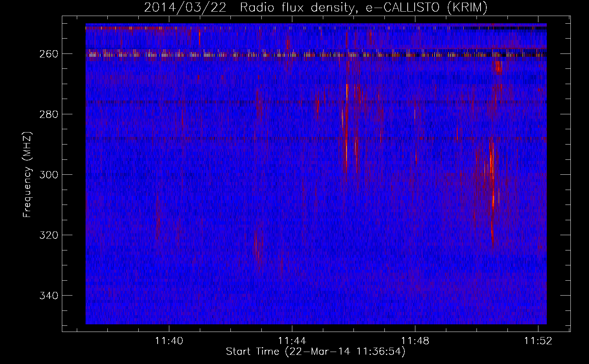Click the 11:44 time tick label
Image resolution: width=589 pixels, height=364 pixels.
click(x=292, y=341)
